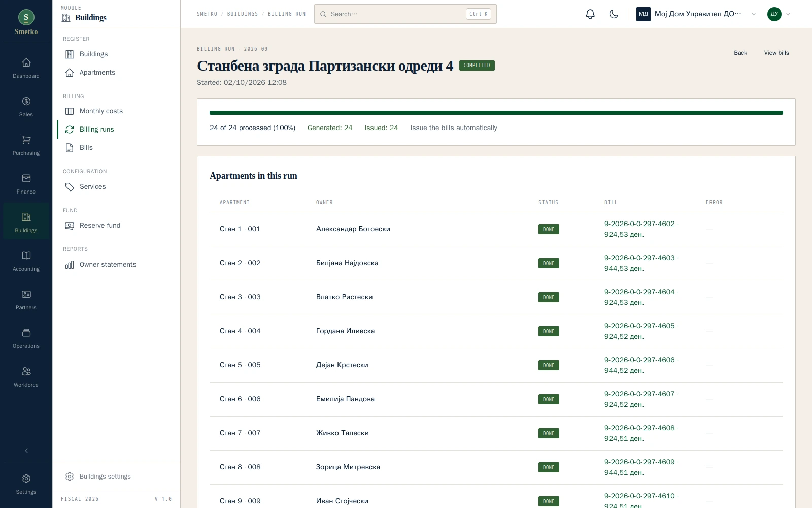Toggle dark mode moon icon
The image size is (812, 508).
(614, 14)
